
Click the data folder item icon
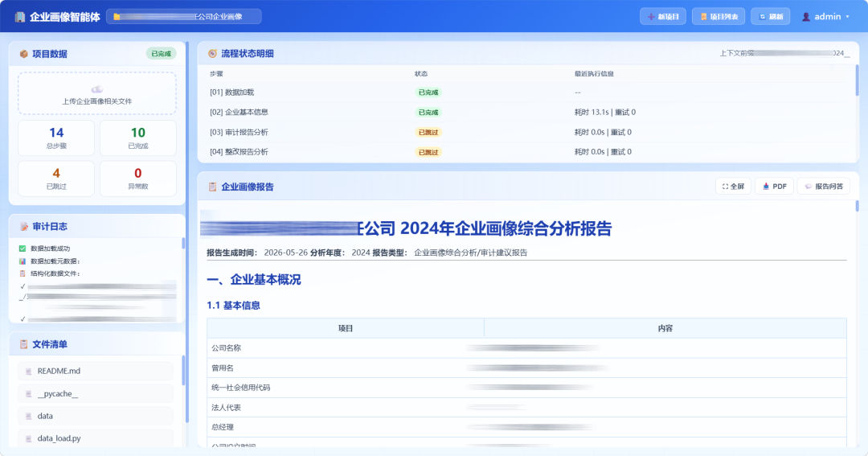(28, 416)
